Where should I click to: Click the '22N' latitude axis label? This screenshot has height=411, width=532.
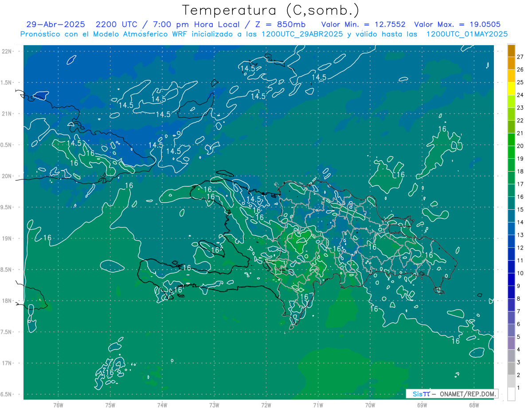(x=8, y=51)
